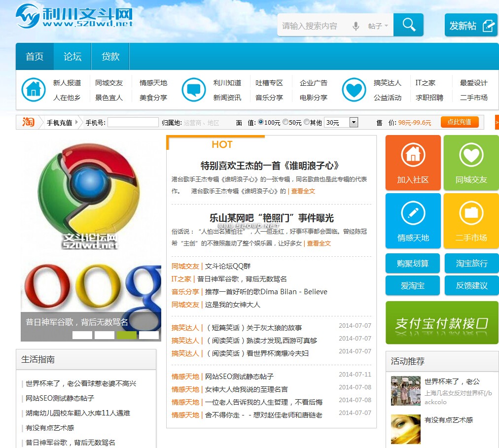The image size is (499, 448).
Task: Click the 点此充值 recharge button
Action: point(460,122)
